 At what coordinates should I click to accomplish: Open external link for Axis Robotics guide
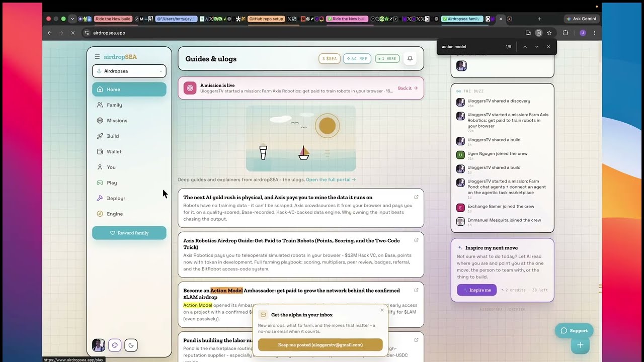pos(416,240)
